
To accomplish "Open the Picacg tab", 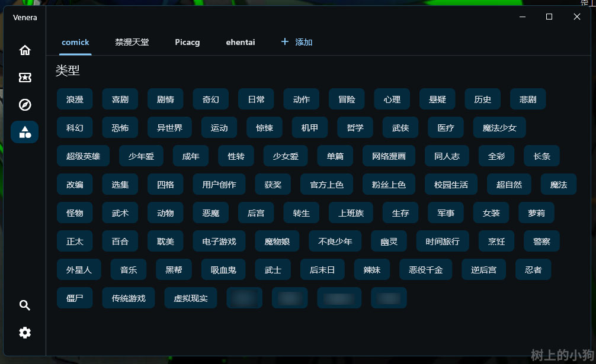I will coord(187,42).
